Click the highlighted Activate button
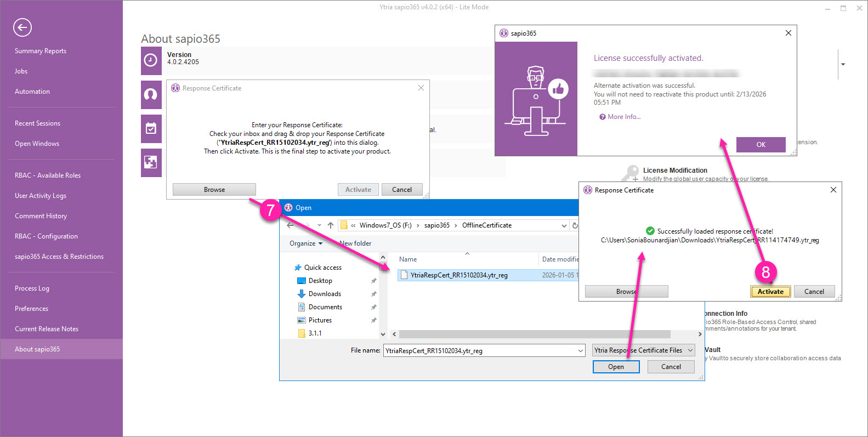Image resolution: width=868 pixels, height=437 pixels. 770,292
